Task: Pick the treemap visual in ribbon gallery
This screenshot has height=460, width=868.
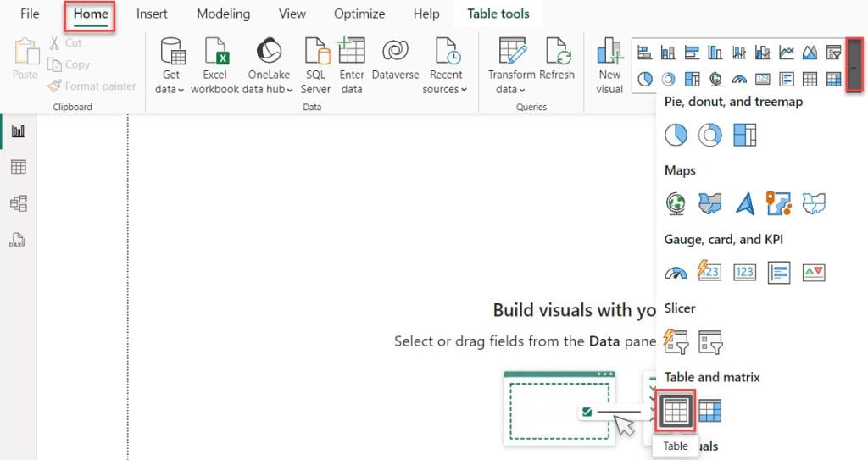Action: point(692,79)
